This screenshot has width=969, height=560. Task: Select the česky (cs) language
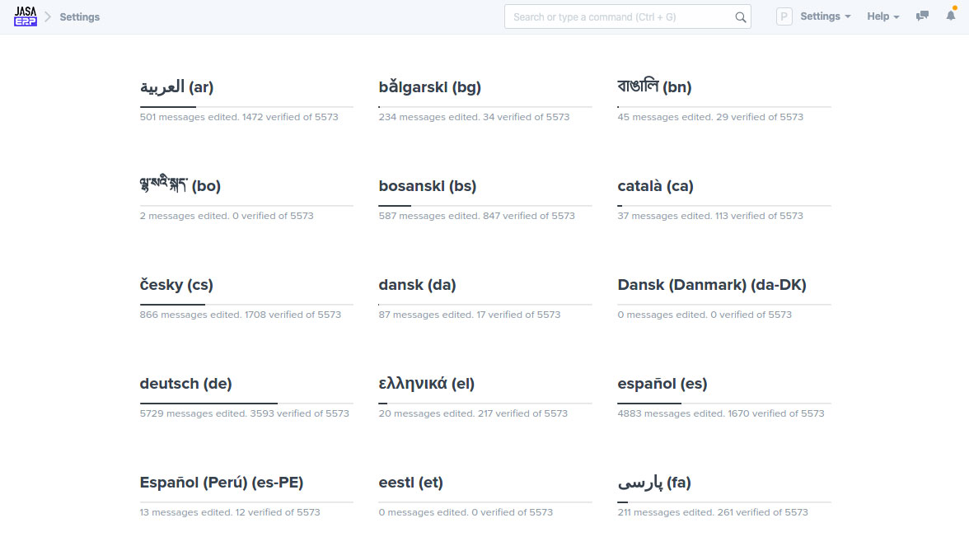click(176, 285)
